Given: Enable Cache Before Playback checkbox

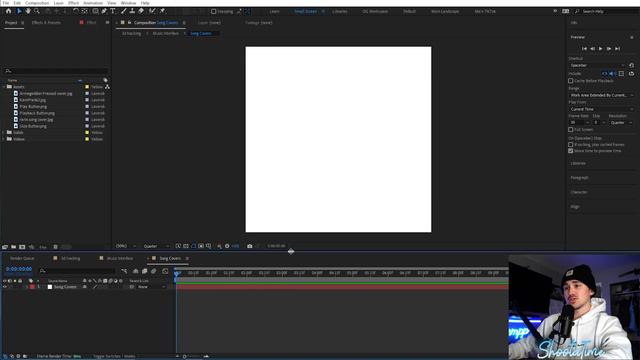Looking at the screenshot, I should [x=571, y=81].
